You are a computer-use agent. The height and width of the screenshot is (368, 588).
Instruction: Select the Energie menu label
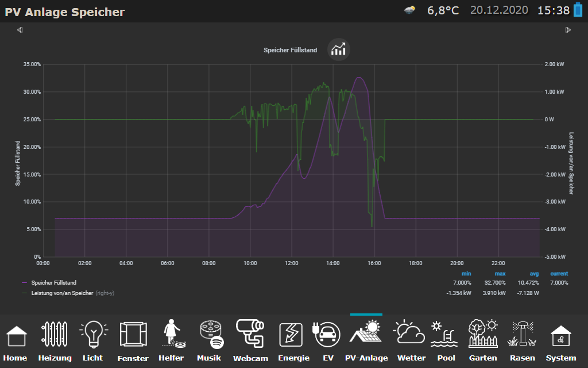click(293, 358)
